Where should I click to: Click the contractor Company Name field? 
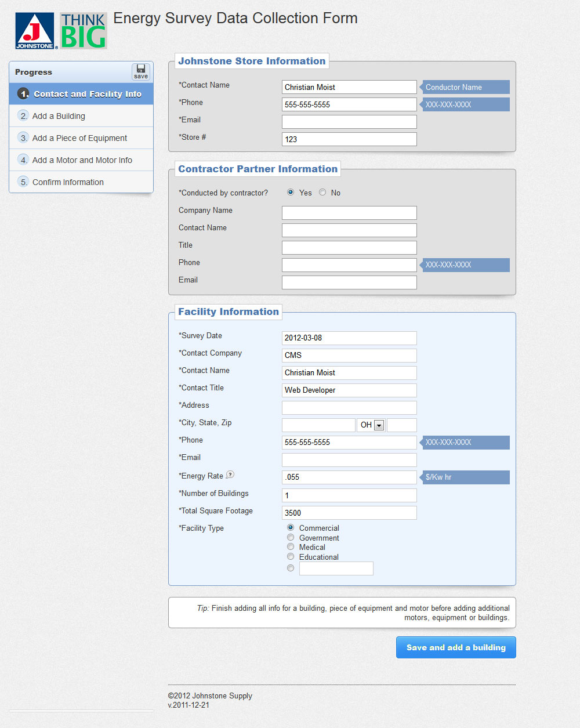(x=349, y=213)
